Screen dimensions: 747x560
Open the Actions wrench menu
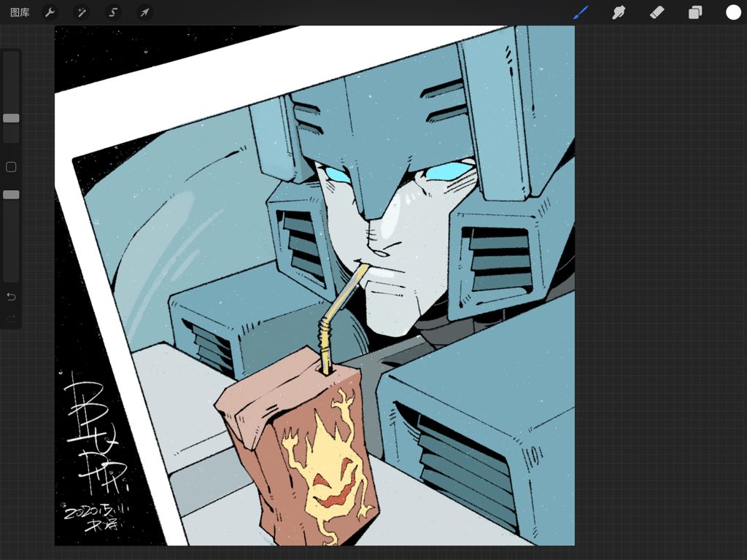tap(50, 12)
